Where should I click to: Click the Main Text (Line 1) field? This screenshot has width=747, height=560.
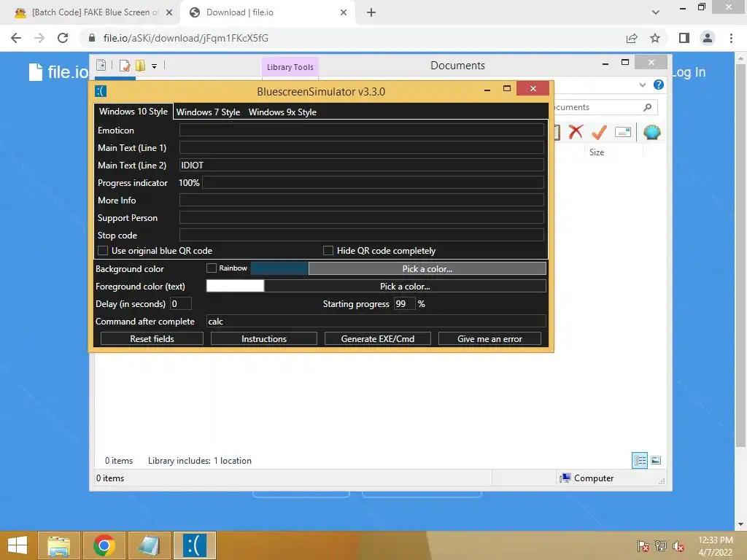point(362,147)
